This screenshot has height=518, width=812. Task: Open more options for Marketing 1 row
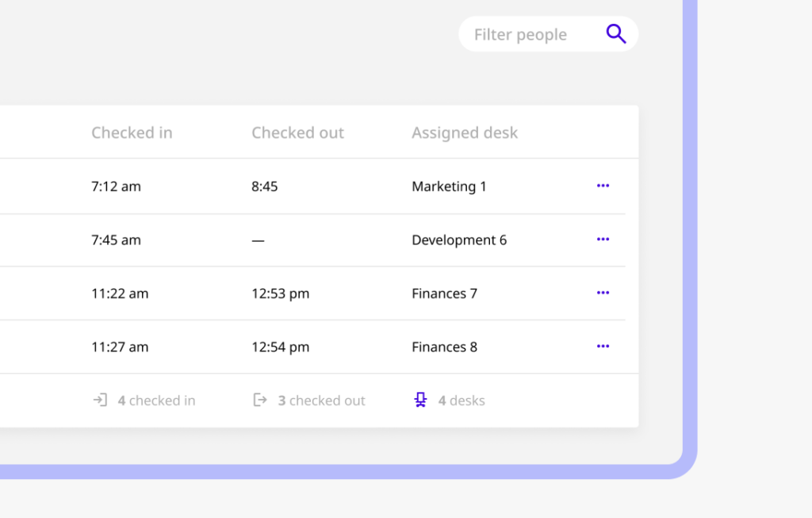[x=603, y=186]
